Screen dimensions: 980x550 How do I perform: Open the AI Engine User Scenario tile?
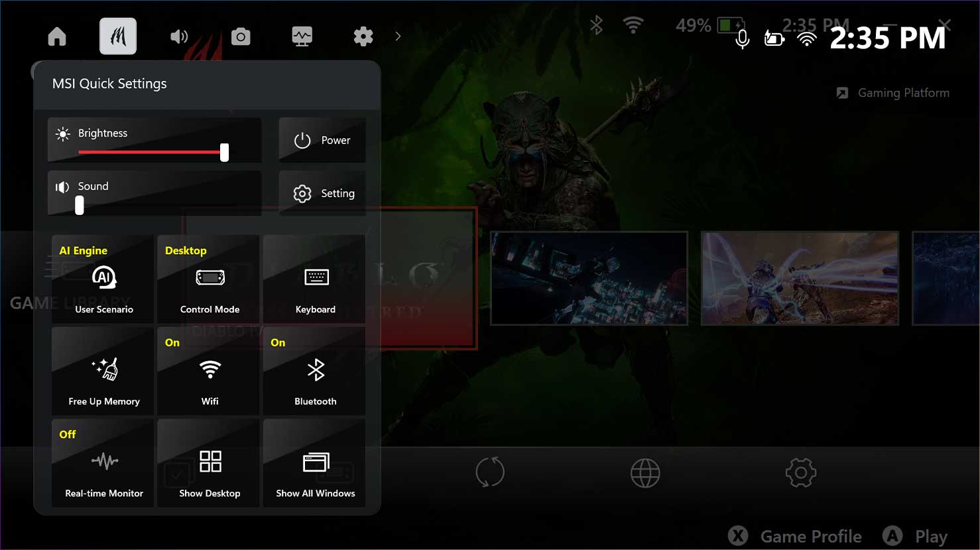[101, 279]
